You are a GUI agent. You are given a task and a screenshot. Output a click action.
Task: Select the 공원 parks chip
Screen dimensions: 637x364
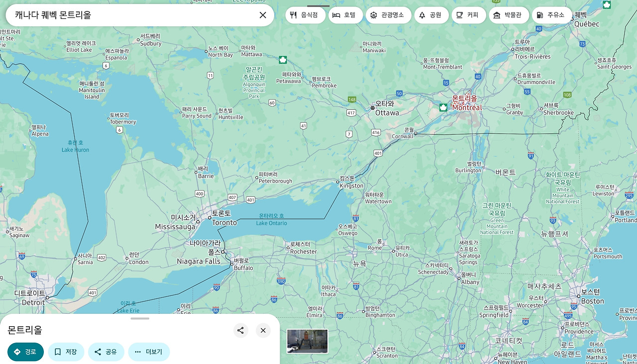pyautogui.click(x=431, y=15)
